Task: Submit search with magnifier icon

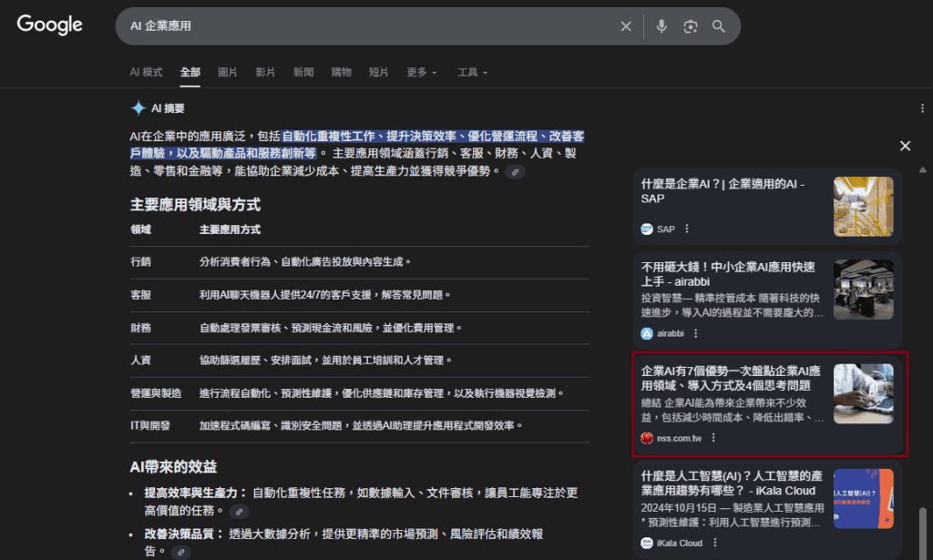Action: [719, 26]
